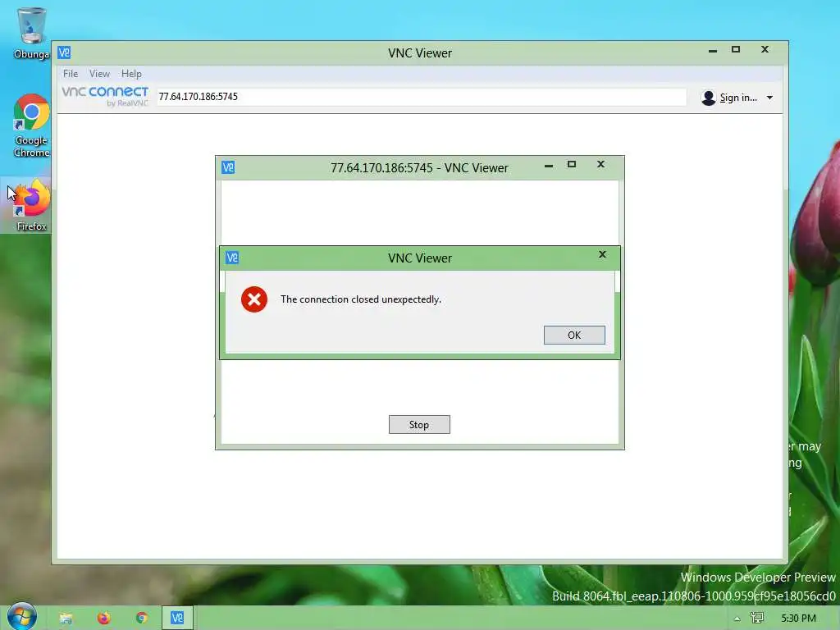Click the network tray icon
The height and width of the screenshot is (630, 840).
[x=757, y=618]
